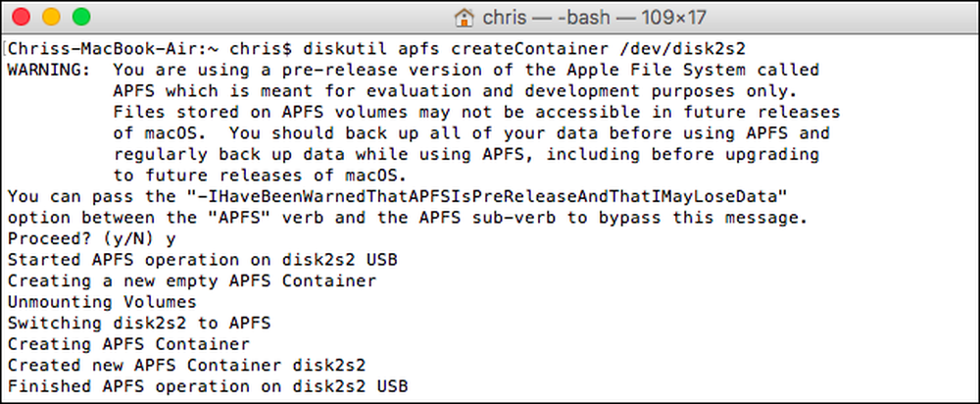This screenshot has width=980, height=404.
Task: Click the 'Unmounting Volumes' output line
Action: coord(102,302)
